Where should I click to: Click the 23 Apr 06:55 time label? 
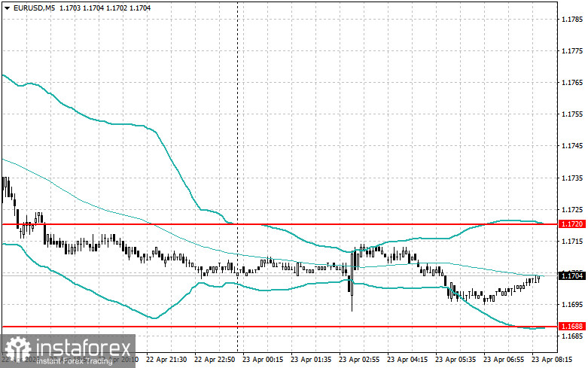click(x=504, y=360)
